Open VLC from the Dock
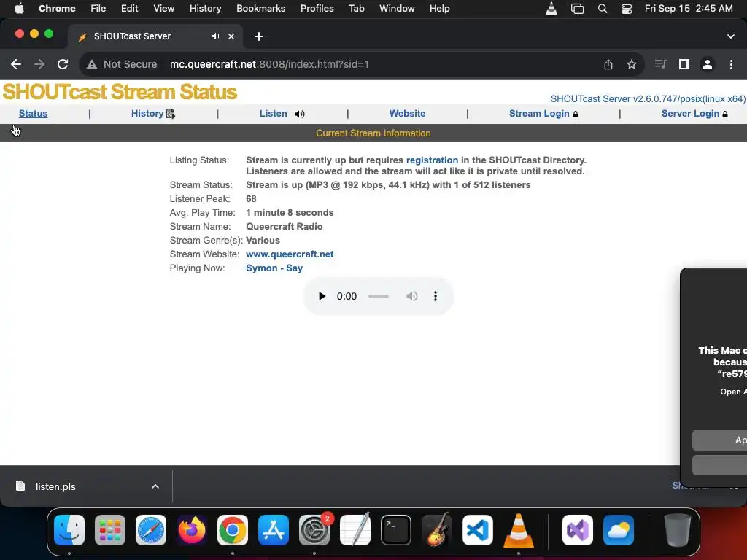Image resolution: width=747 pixels, height=560 pixels. [x=519, y=530]
